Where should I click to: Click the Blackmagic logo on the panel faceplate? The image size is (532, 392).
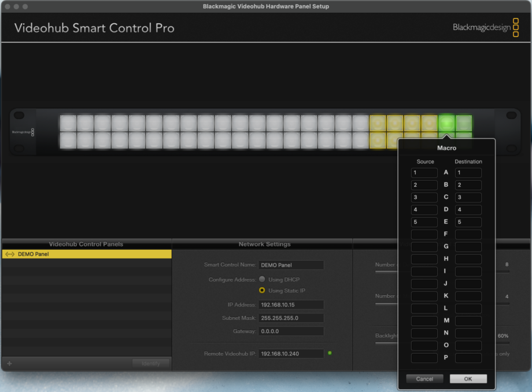[22, 131]
